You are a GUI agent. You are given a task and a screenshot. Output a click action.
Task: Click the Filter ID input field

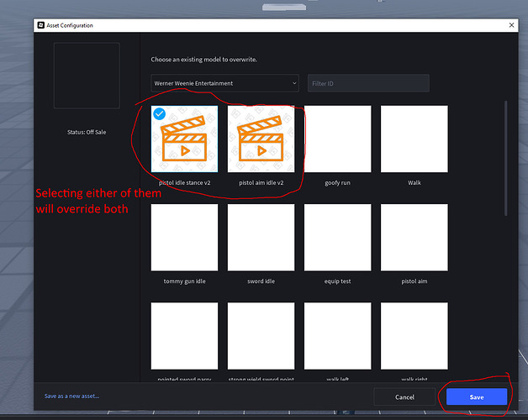(368, 83)
